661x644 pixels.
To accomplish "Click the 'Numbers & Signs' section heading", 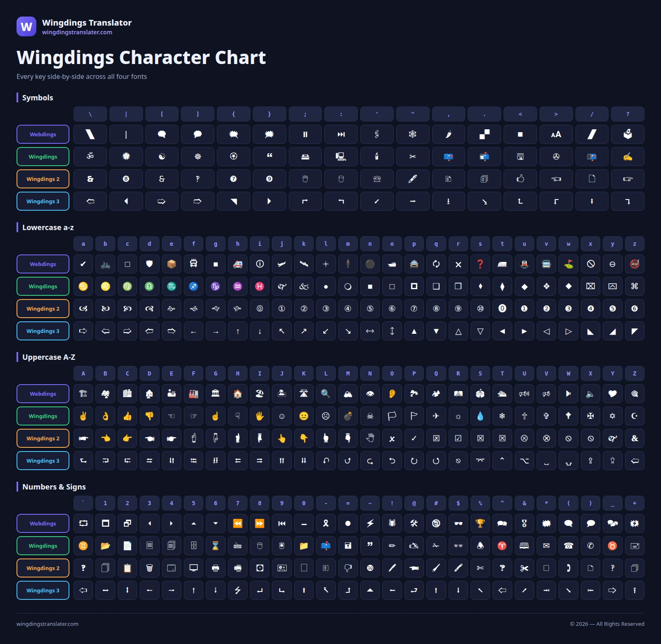I will click(54, 487).
